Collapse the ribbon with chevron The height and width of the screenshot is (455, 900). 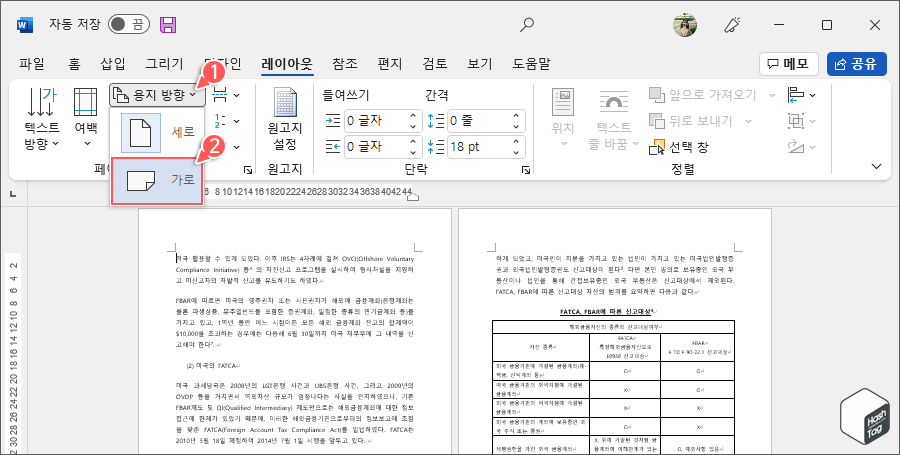pyautogui.click(x=876, y=166)
